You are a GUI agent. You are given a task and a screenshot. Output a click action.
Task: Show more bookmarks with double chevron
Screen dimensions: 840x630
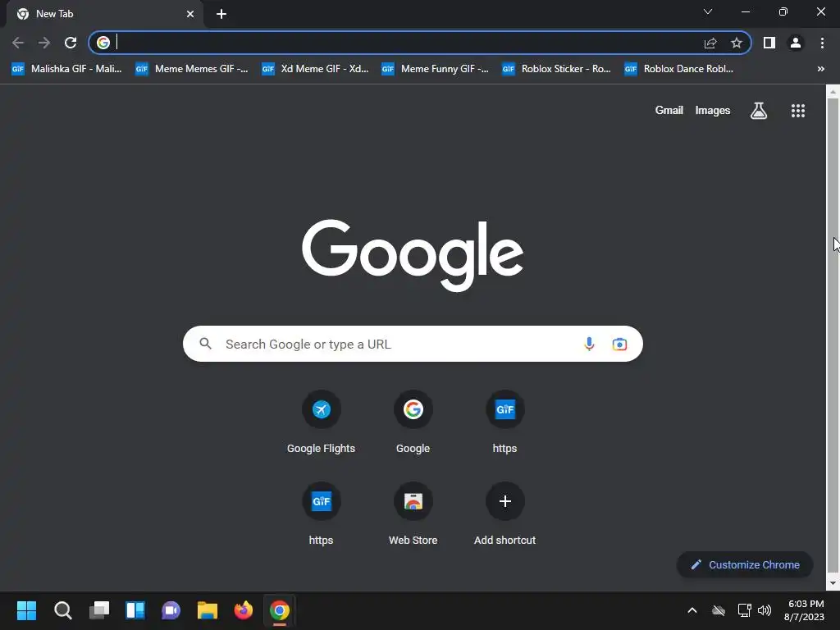pyautogui.click(x=820, y=69)
